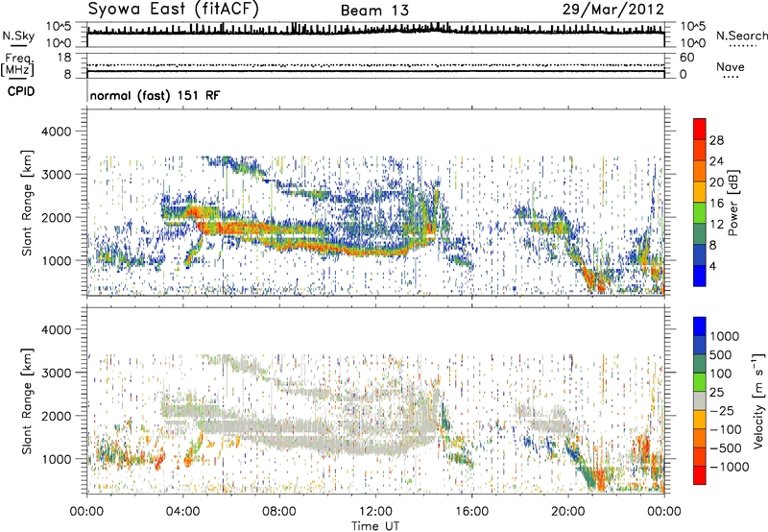The image size is (768, 532).
Task: Click the velocity colorbar value -1000
Action: pyautogui.click(x=729, y=467)
